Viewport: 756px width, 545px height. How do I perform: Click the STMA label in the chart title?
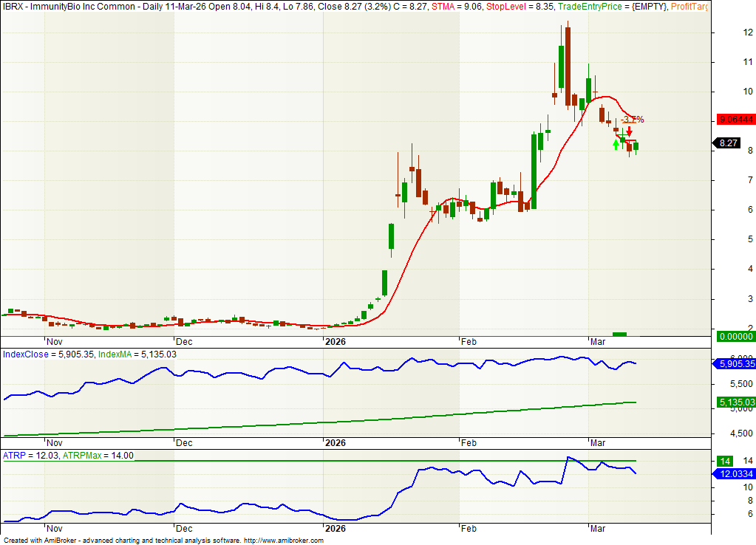[x=443, y=7]
